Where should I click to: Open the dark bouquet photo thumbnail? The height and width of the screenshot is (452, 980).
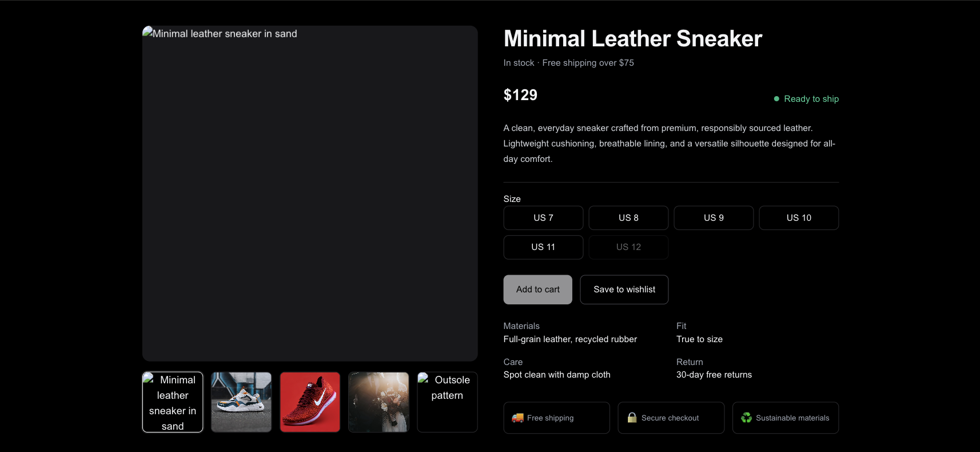(x=379, y=402)
